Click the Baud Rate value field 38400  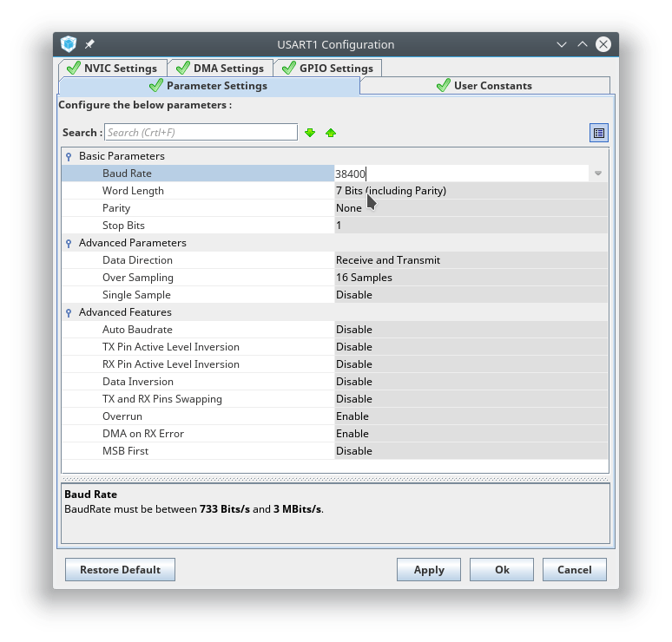tap(461, 174)
